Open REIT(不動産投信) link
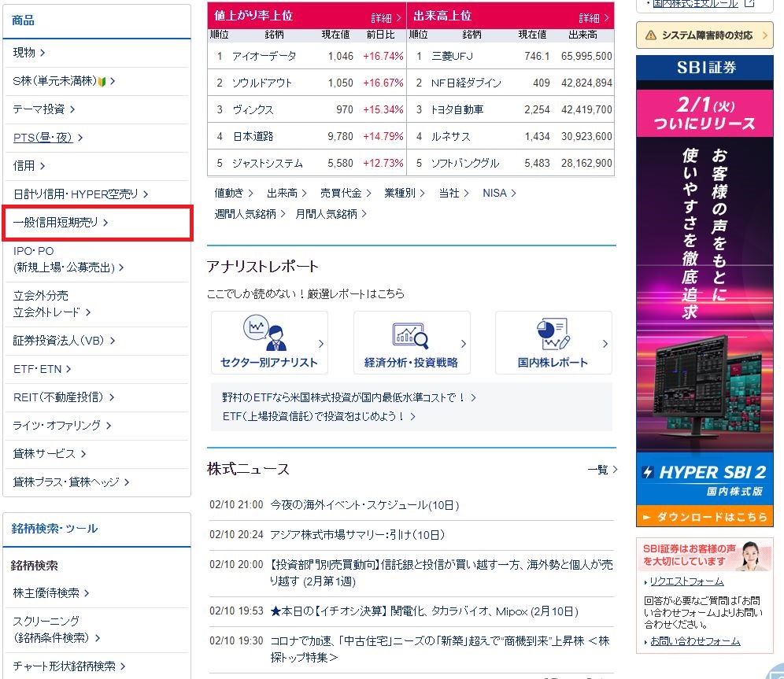Screen dimensions: 784x679 click(x=64, y=397)
